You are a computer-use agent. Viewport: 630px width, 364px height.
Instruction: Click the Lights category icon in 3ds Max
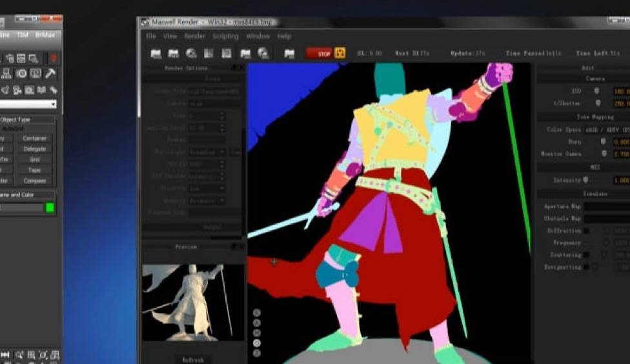tap(5, 90)
